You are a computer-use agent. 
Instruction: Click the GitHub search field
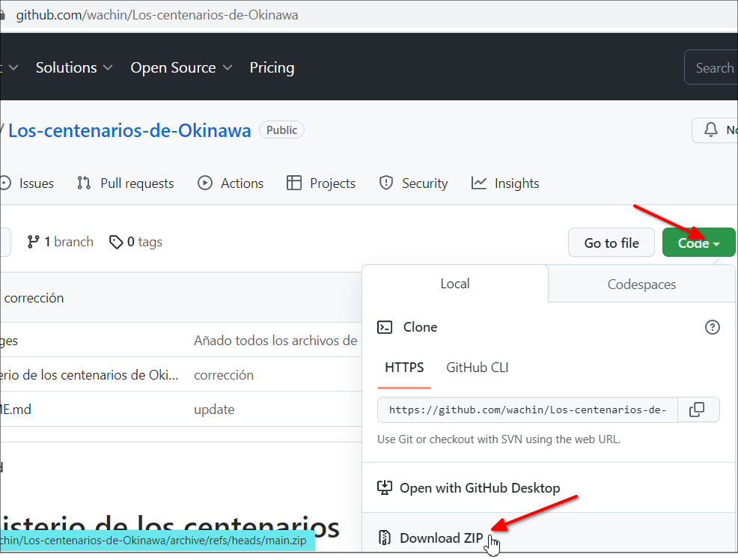711,67
